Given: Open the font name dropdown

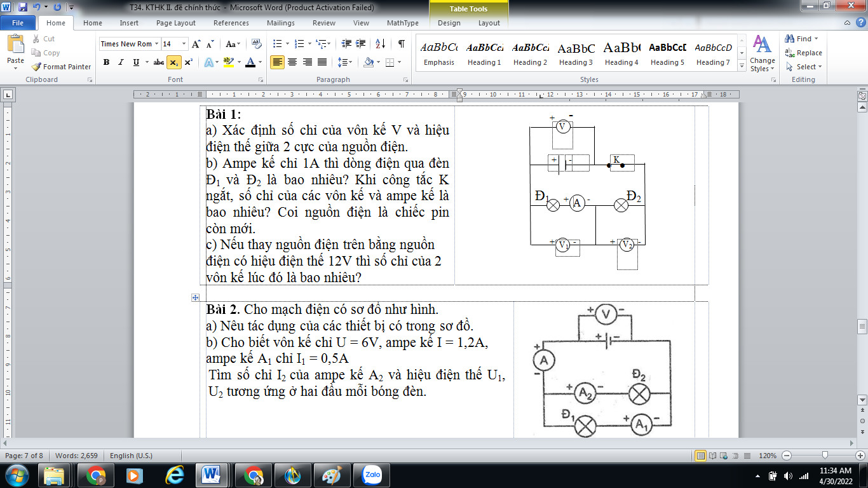Looking at the screenshot, I should tap(155, 44).
